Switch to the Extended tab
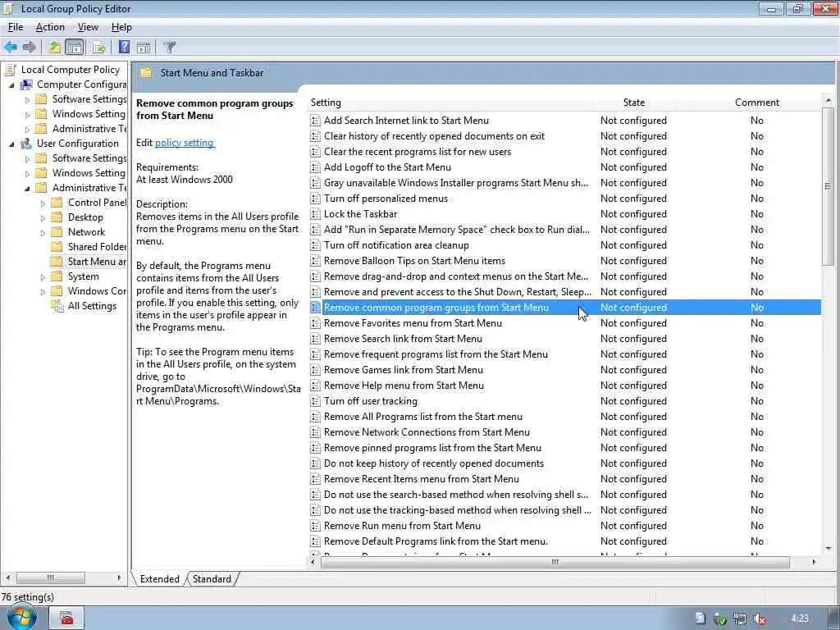Viewport: 840px width, 630px height. (160, 579)
